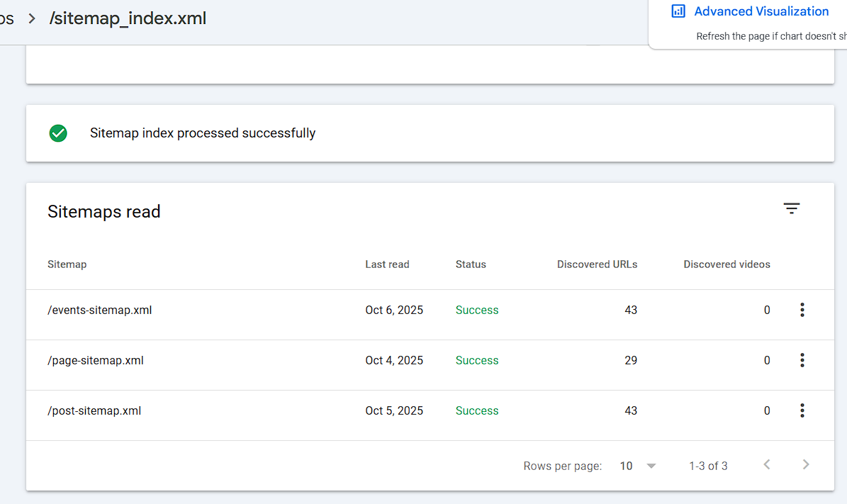The height and width of the screenshot is (504, 847).
Task: Open more options for post-sitemap.xml row
Action: 802,410
